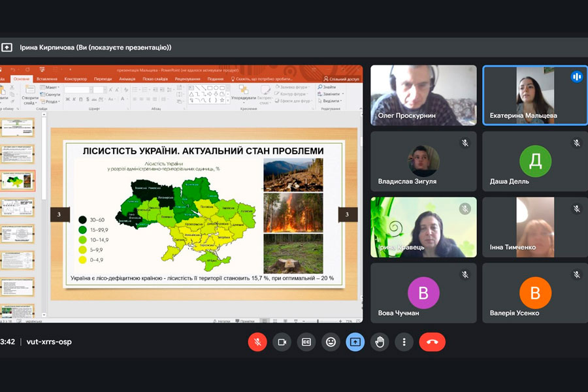This screenshot has height=392, width=588.
Task: Click the Скинути reset slide icon
Action: 42,94
